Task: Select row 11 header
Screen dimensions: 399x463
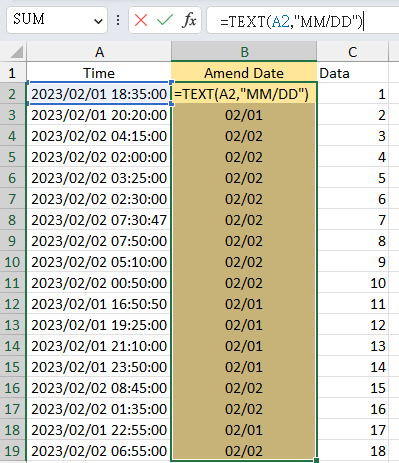Action: (13, 283)
